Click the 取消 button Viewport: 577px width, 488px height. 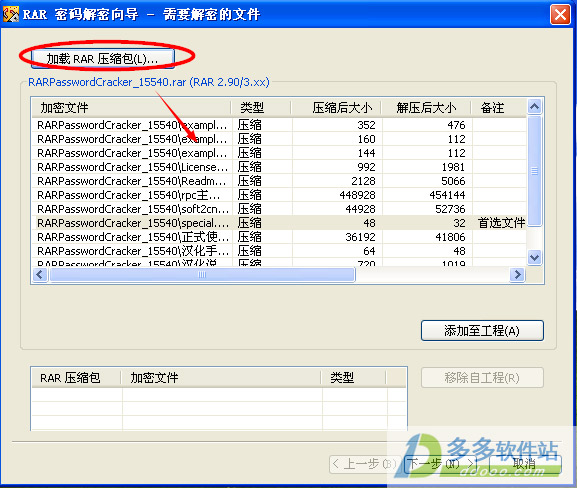click(524, 464)
